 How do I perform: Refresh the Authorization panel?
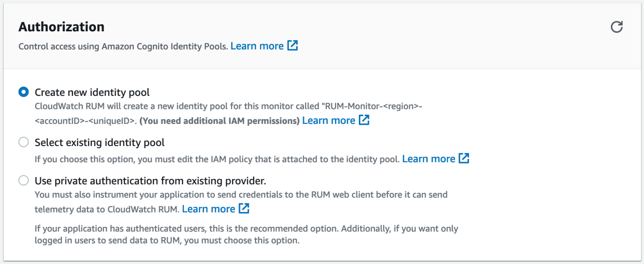pos(617,27)
